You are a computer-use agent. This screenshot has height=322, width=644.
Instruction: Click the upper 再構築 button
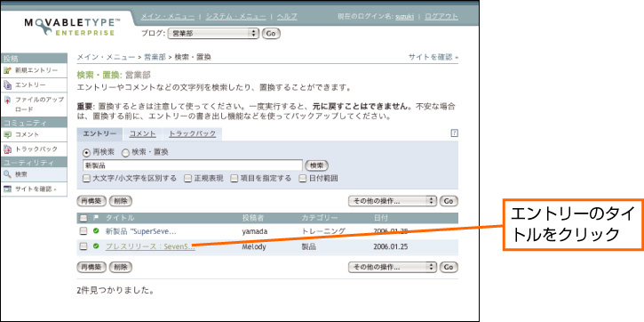91,201
